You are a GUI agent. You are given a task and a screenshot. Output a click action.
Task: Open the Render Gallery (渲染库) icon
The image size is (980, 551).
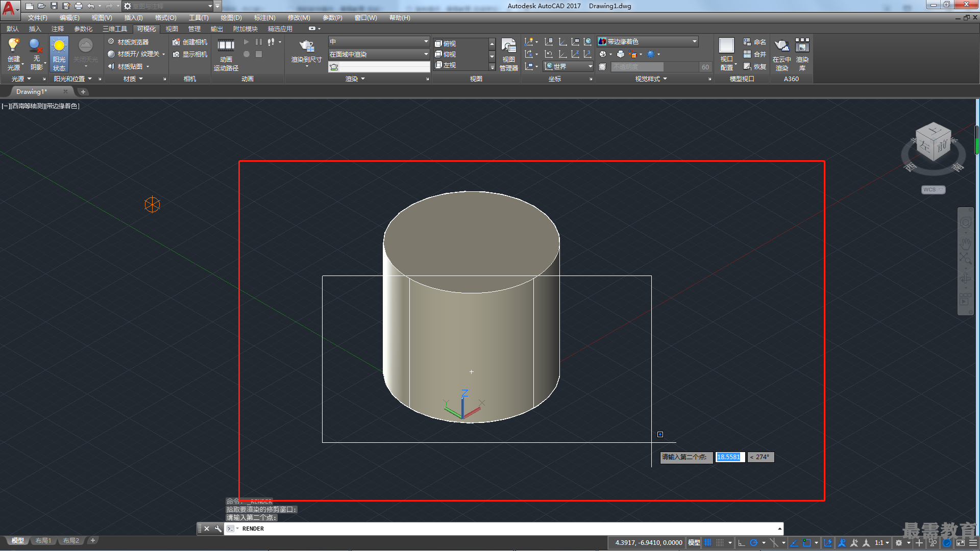point(802,46)
